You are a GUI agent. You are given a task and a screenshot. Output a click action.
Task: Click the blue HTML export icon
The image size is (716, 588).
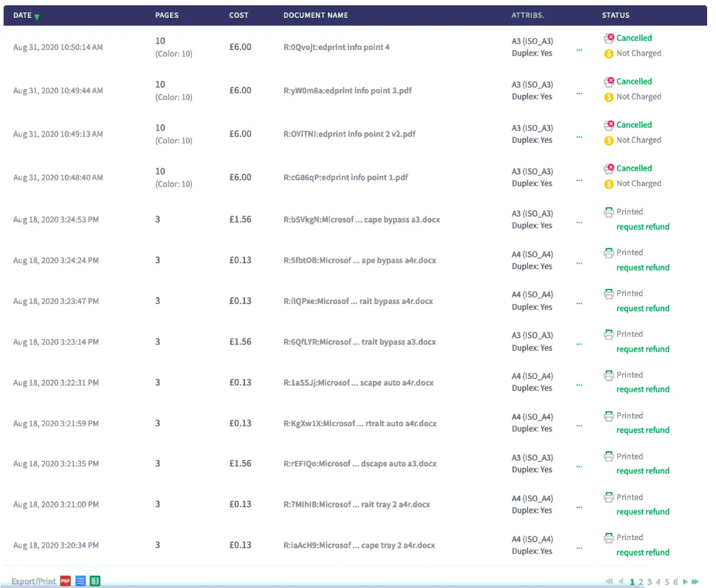(81, 581)
